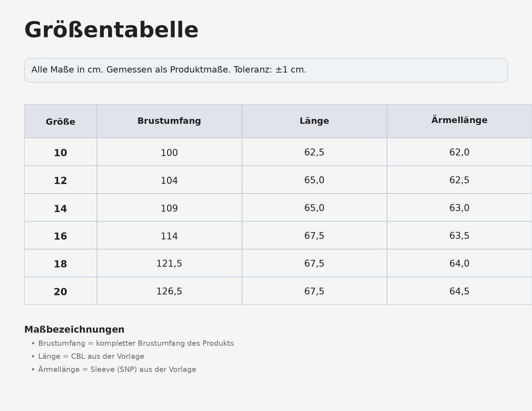The width and height of the screenshot is (532, 411).
Task: Select the size 18 row label
Action: [x=60, y=263]
